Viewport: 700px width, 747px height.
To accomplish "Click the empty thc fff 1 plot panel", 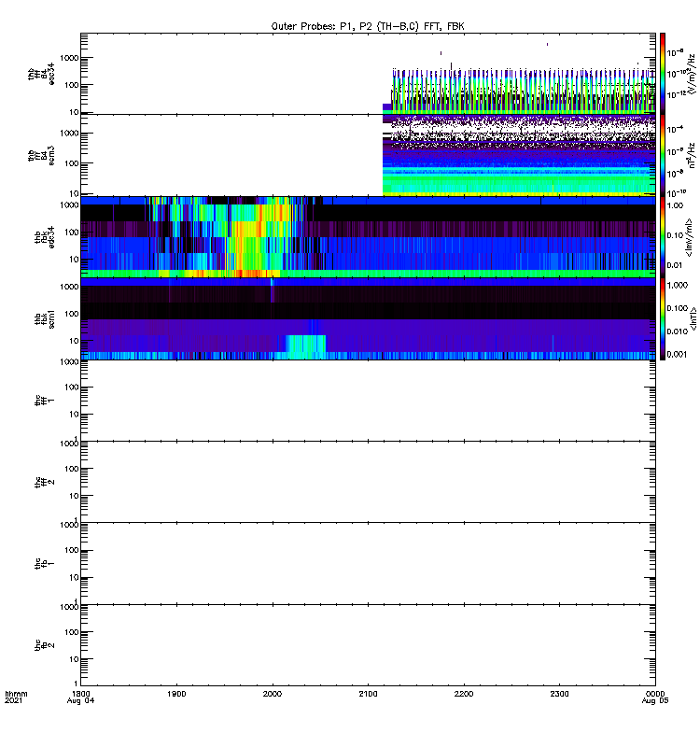I will click(x=368, y=401).
